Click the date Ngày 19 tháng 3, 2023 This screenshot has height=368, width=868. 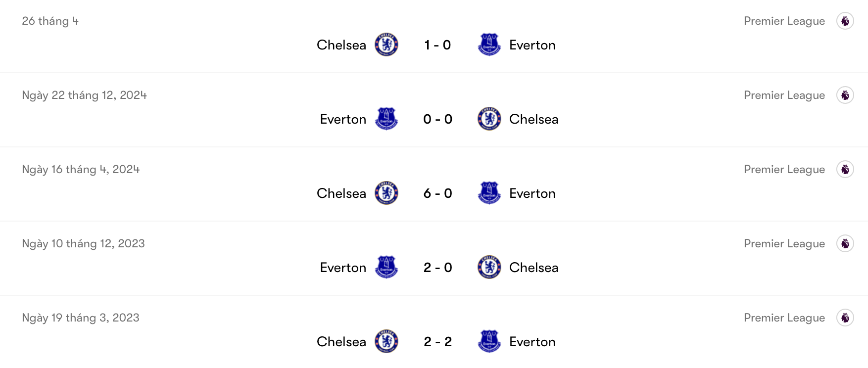point(80,318)
